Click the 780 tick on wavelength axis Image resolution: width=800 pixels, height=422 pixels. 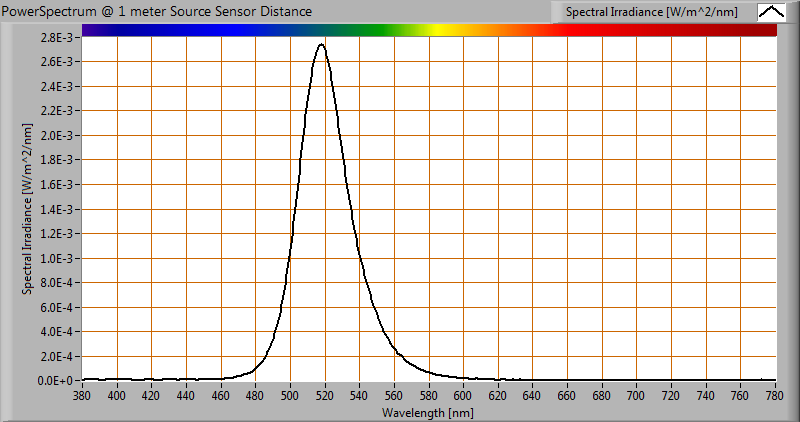click(x=775, y=396)
